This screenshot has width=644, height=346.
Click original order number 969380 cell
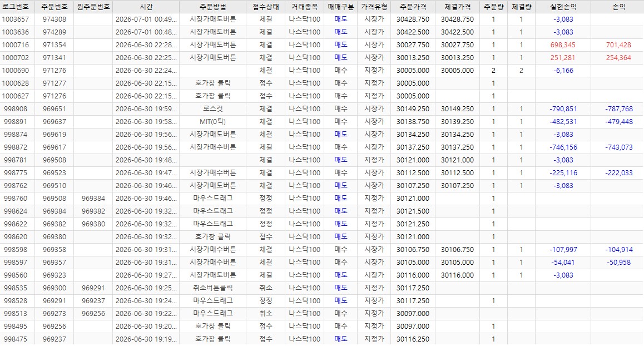tap(93, 224)
